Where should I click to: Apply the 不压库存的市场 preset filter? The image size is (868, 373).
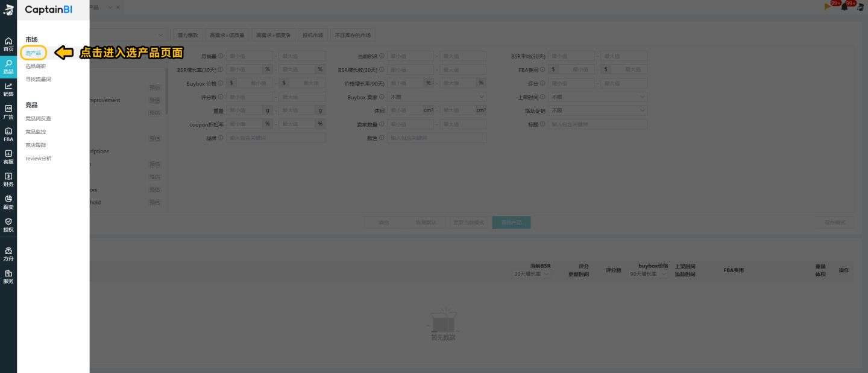pos(353,35)
